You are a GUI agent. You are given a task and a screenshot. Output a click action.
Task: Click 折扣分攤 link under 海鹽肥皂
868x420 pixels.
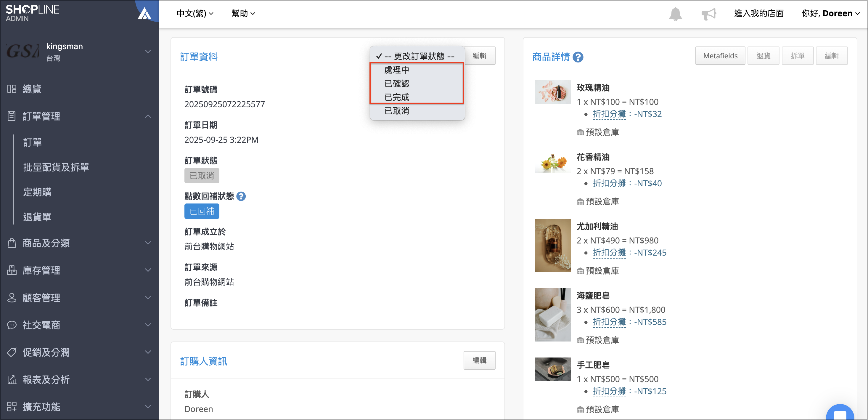(609, 322)
